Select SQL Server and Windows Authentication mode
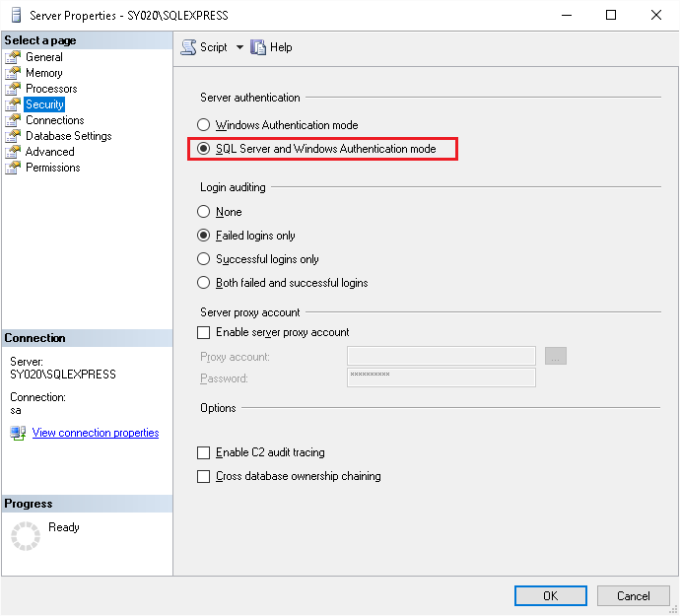 coord(203,149)
